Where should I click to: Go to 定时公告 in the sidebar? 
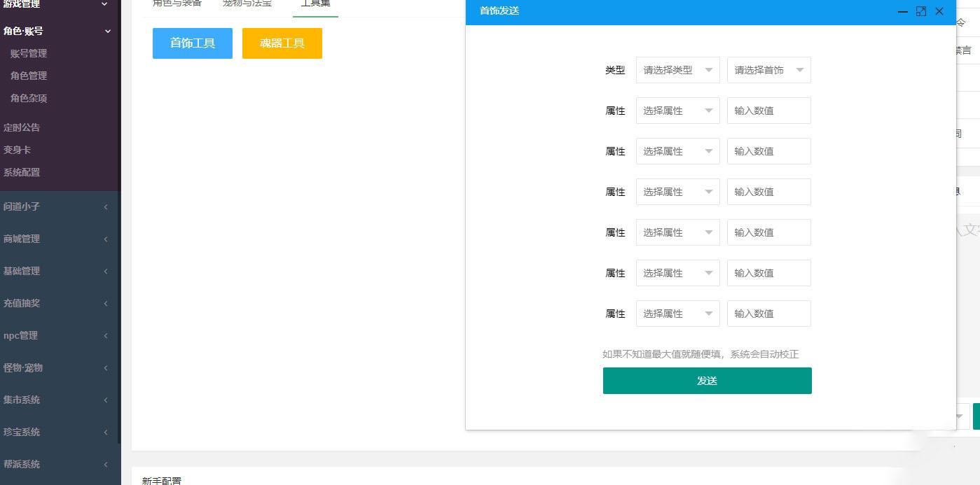22,127
